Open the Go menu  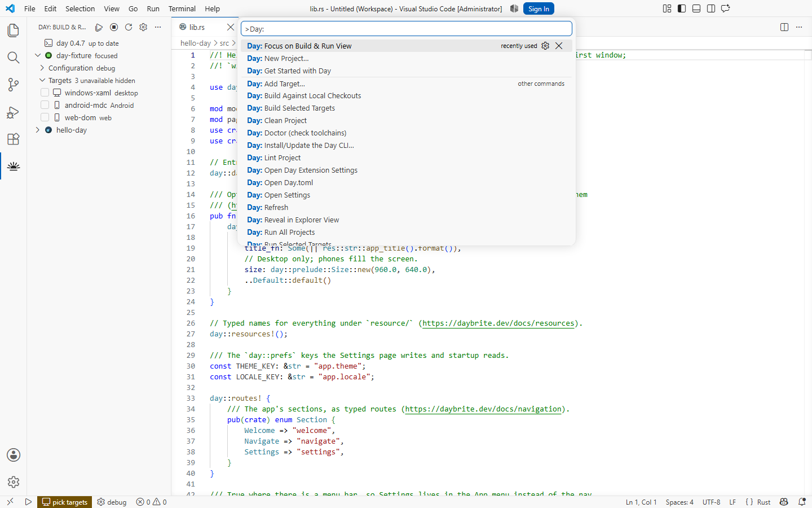[x=133, y=8]
